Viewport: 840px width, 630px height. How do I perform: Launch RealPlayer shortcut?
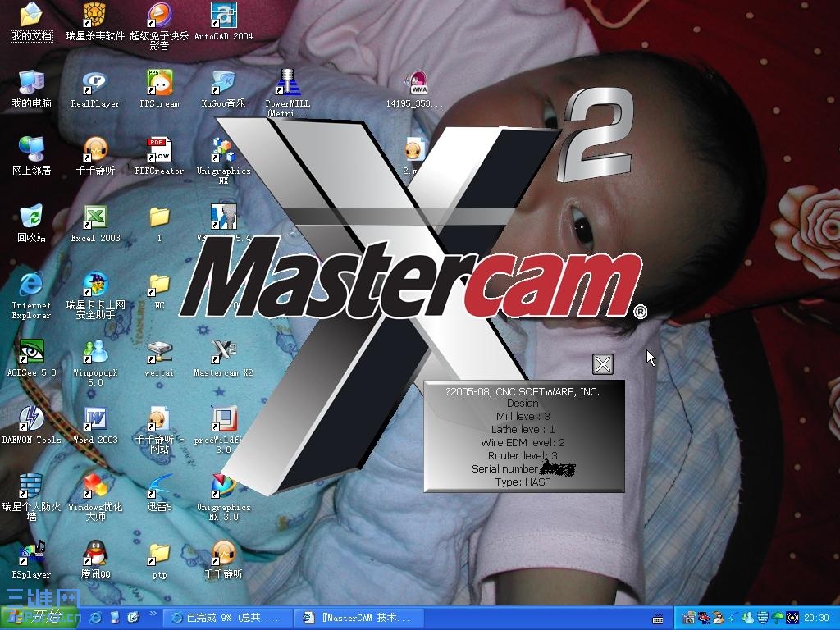point(95,89)
